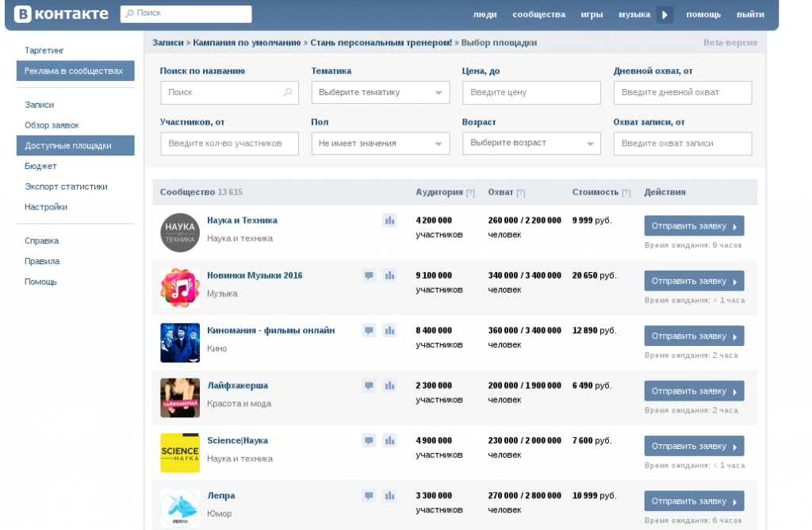Expand the Пол dropdown
812x530 pixels.
coord(380,144)
